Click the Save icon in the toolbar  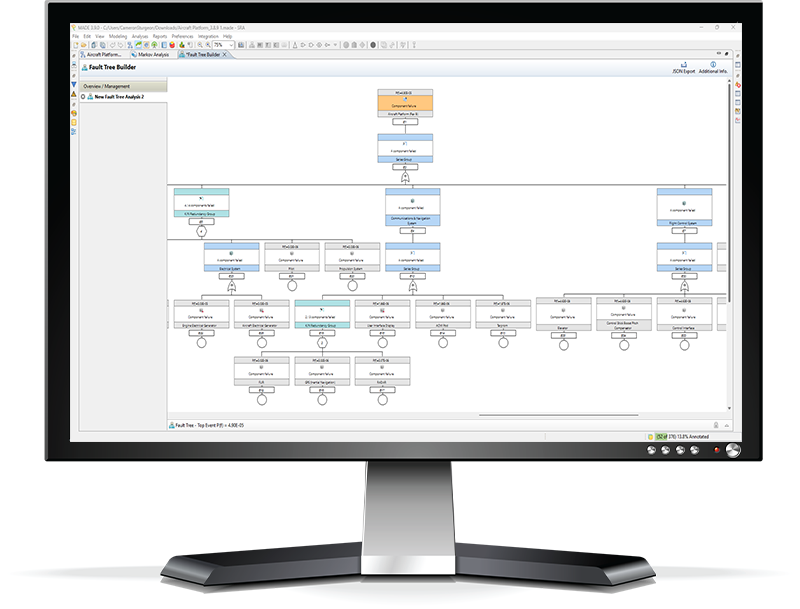[94, 43]
